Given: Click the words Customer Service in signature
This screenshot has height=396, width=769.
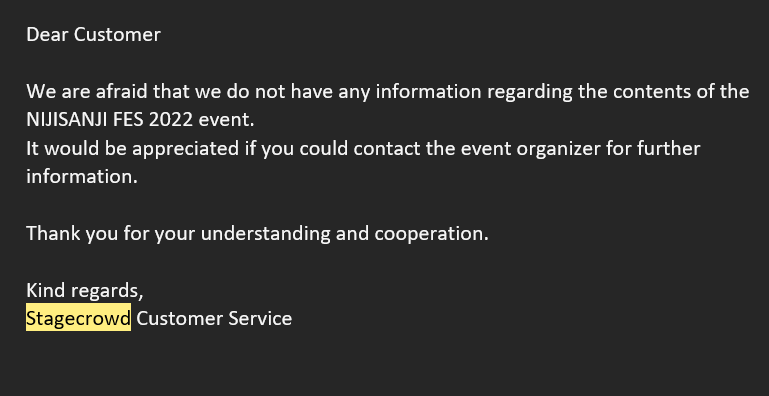Looking at the screenshot, I should coord(214,318).
